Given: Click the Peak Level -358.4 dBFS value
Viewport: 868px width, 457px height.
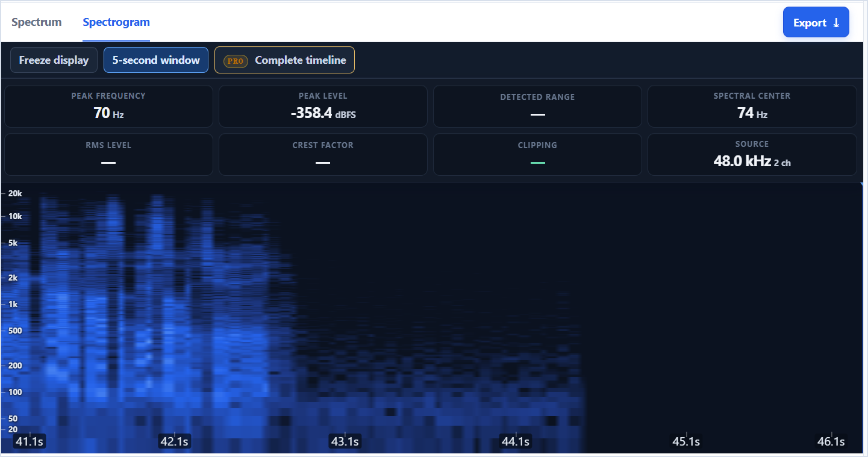Looking at the screenshot, I should tap(323, 113).
